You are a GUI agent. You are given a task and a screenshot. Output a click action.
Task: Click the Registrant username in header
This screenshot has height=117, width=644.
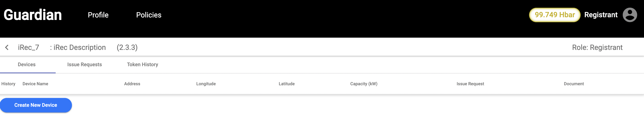point(601,15)
